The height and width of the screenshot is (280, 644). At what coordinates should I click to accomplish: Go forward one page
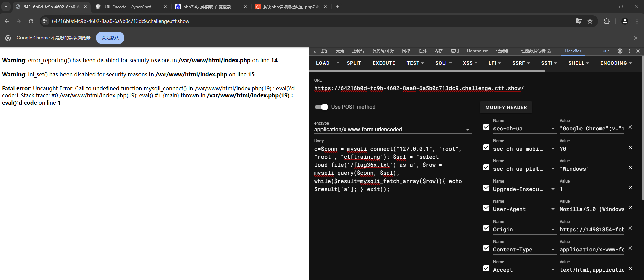[x=19, y=21]
